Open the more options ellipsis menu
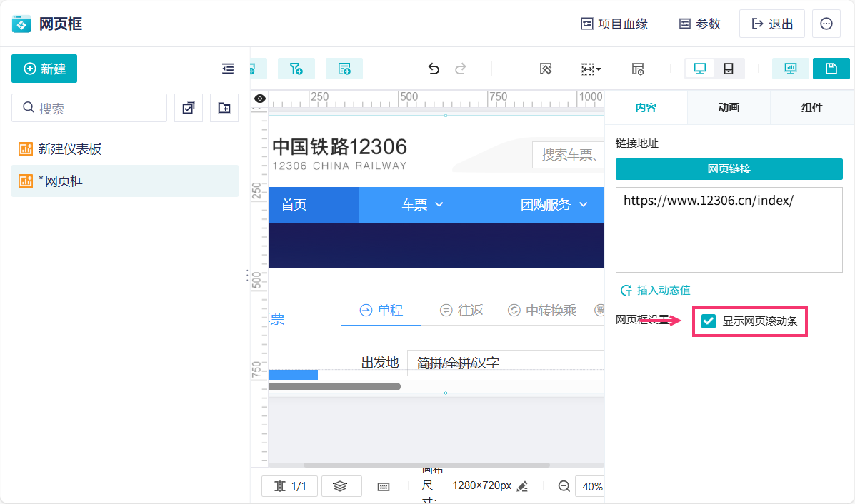Viewport: 855px width, 504px height. tap(826, 24)
